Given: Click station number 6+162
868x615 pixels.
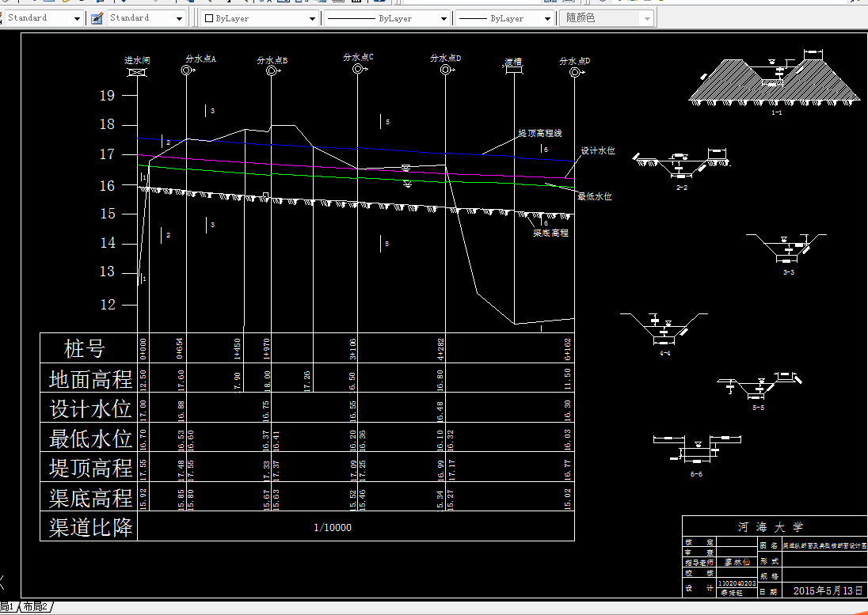Looking at the screenshot, I should (567, 349).
